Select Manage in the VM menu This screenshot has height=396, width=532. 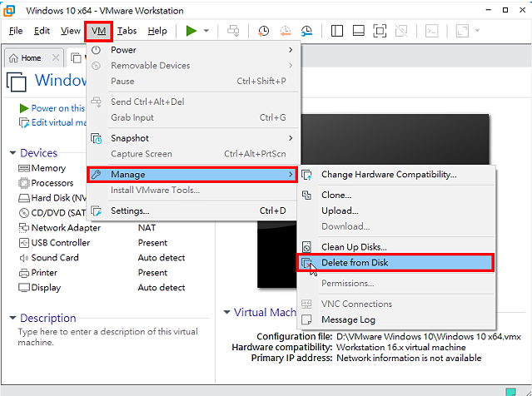pos(192,174)
